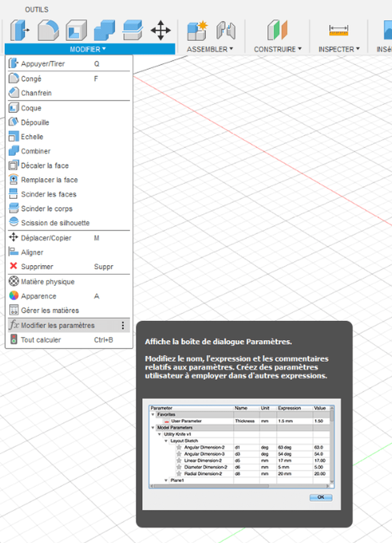
Task: Open the ASSEMBLER dropdown menu
Action: (210, 49)
